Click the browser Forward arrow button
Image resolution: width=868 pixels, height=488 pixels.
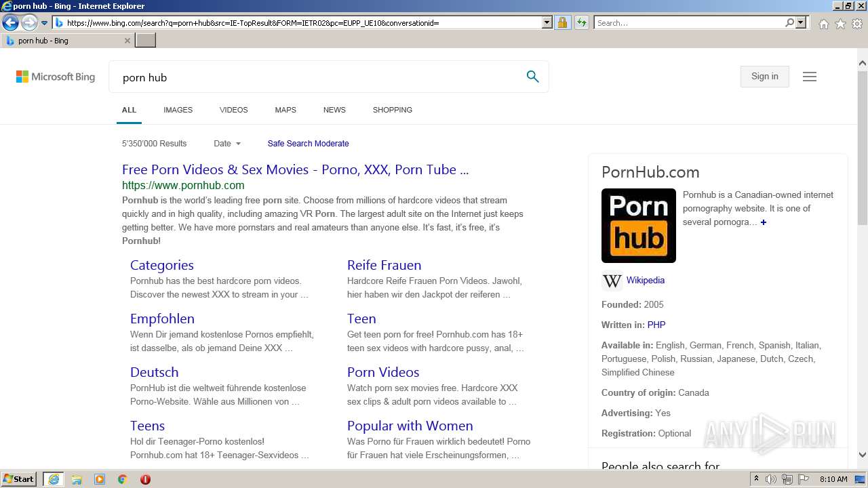(29, 23)
